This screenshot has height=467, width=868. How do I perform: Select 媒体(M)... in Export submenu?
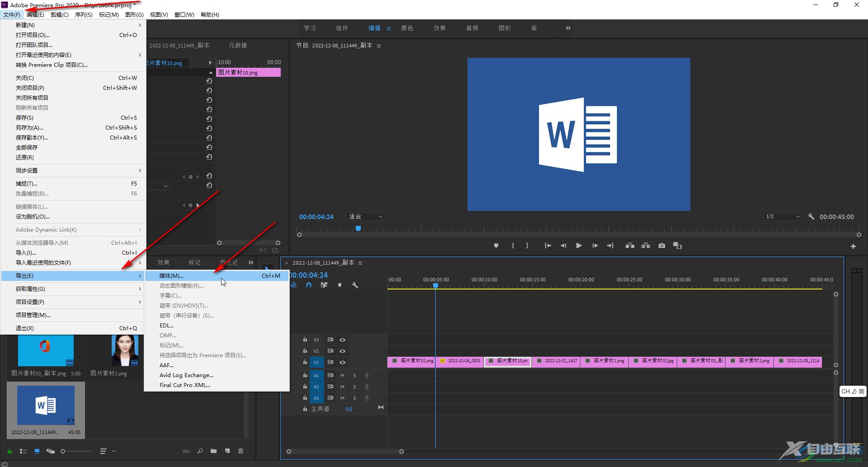[217, 276]
